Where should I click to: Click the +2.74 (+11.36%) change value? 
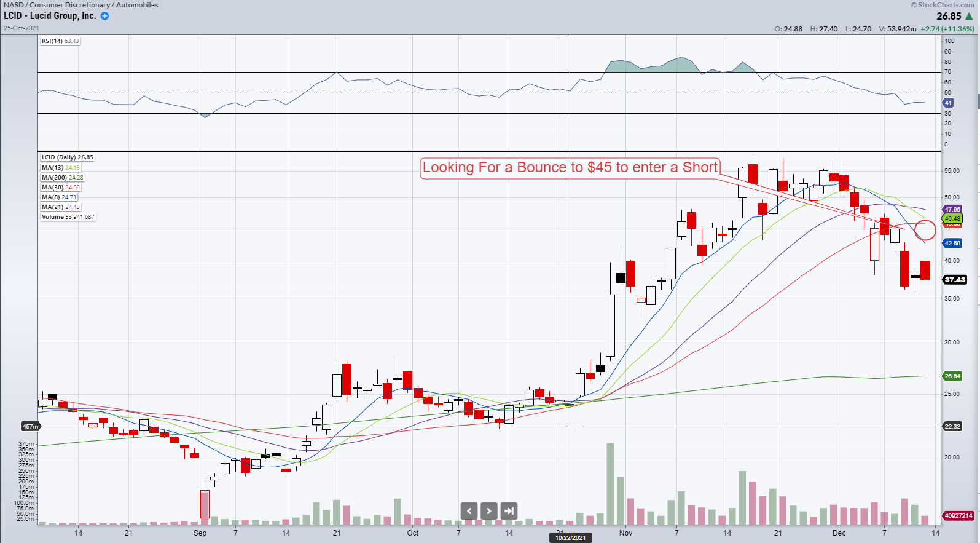coord(947,29)
